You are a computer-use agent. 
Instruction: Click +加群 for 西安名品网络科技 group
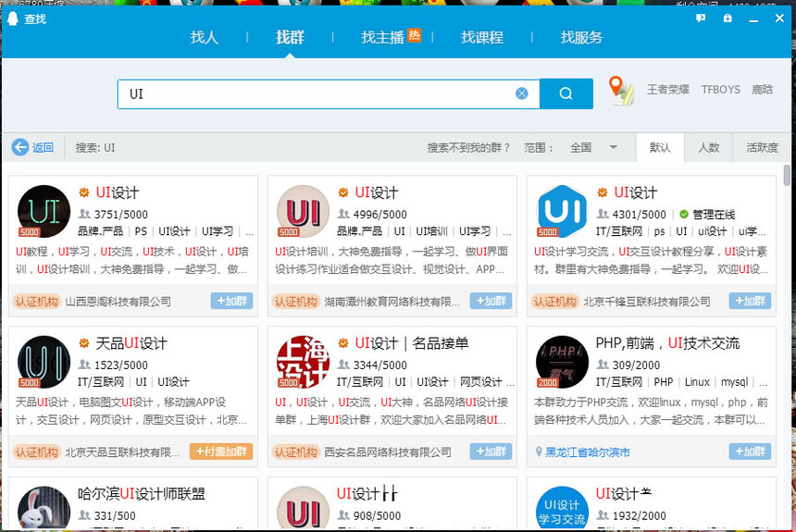[491, 452]
